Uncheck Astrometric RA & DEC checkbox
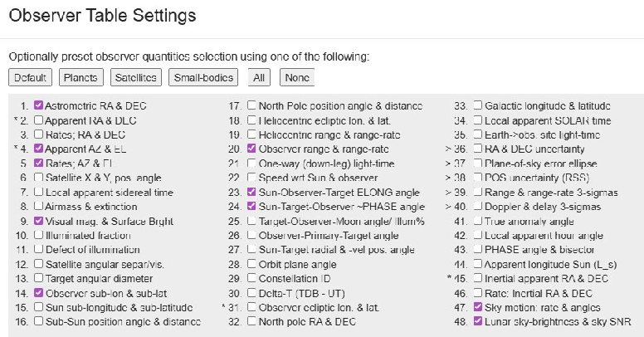644x337 pixels. click(38, 106)
